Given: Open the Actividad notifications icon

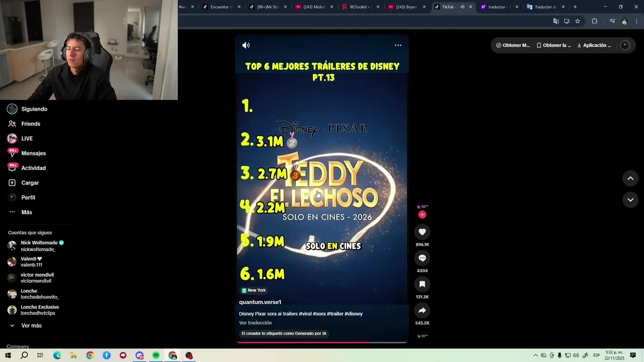Looking at the screenshot, I should pyautogui.click(x=12, y=167).
